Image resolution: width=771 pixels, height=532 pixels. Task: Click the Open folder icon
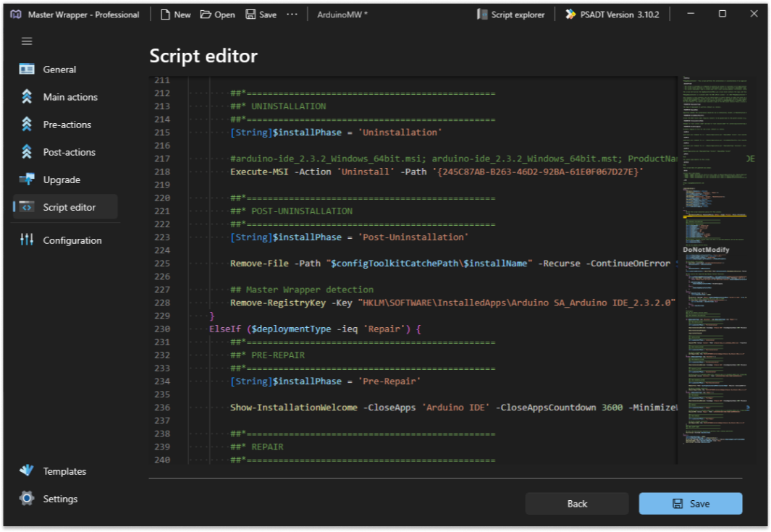(x=206, y=14)
